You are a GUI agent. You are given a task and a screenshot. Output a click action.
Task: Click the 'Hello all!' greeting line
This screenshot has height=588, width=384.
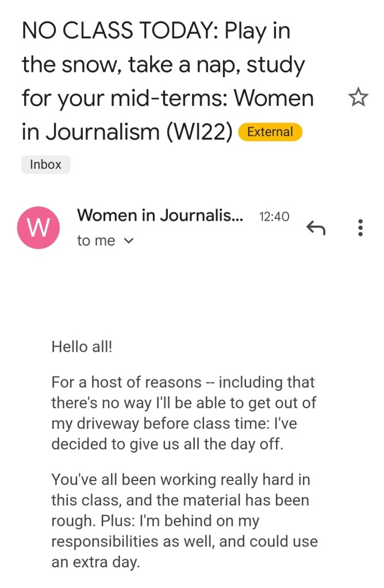(x=82, y=347)
